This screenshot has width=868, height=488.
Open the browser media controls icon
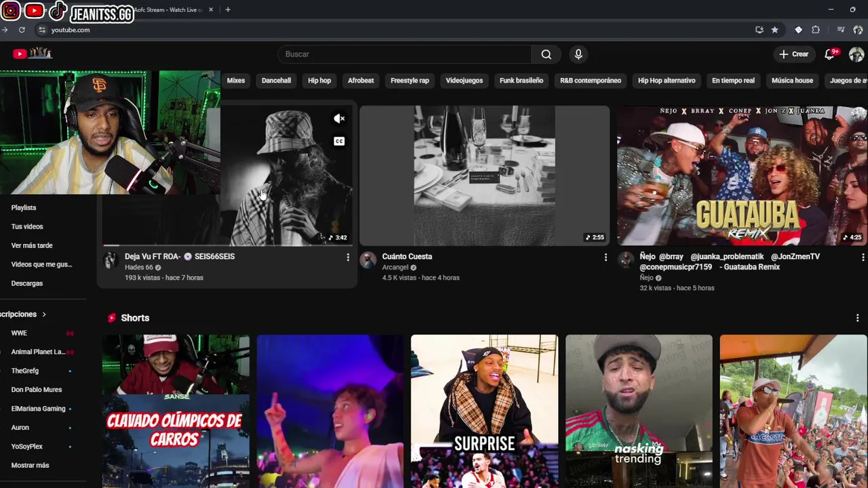841,30
